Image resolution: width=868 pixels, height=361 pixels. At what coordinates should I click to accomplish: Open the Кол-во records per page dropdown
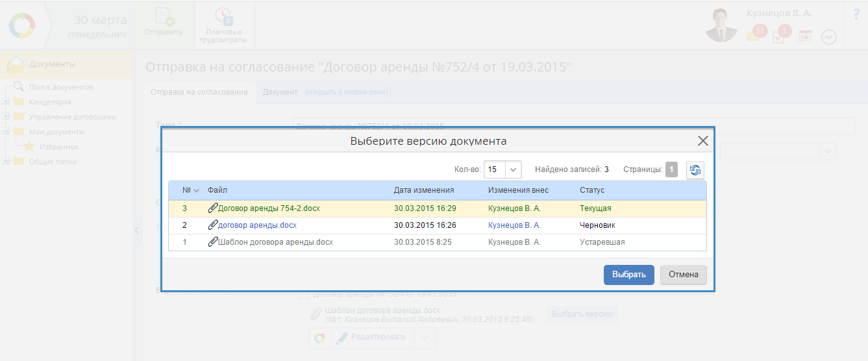tap(513, 169)
